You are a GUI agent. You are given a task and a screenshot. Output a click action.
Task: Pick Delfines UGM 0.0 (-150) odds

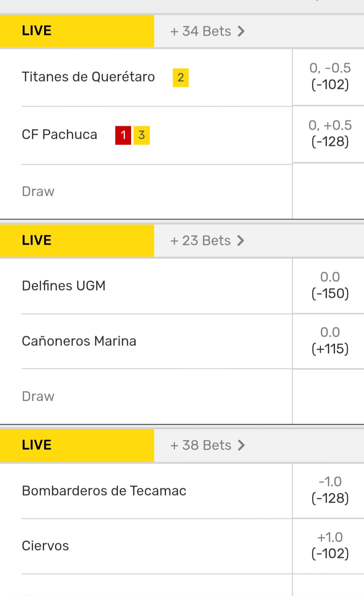point(330,285)
